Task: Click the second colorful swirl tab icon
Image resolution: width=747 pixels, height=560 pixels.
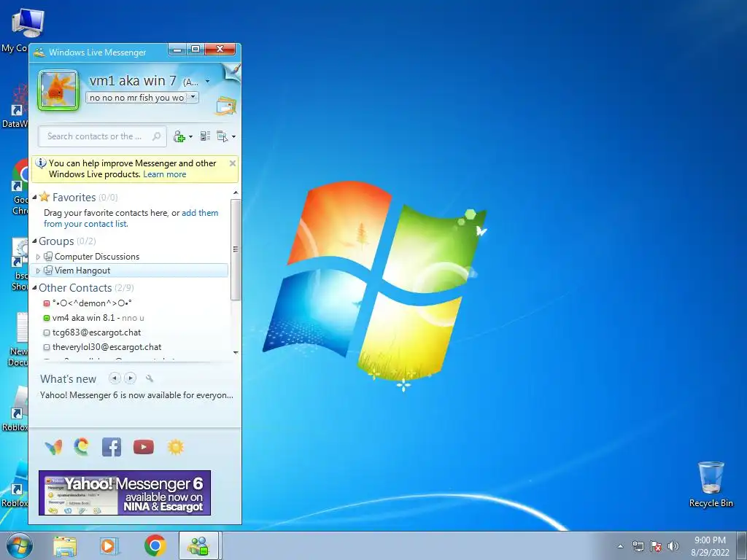Action: tap(82, 447)
